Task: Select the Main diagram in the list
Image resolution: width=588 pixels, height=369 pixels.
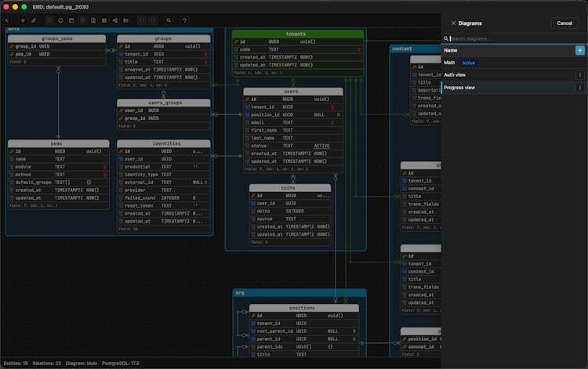Action: [x=449, y=63]
